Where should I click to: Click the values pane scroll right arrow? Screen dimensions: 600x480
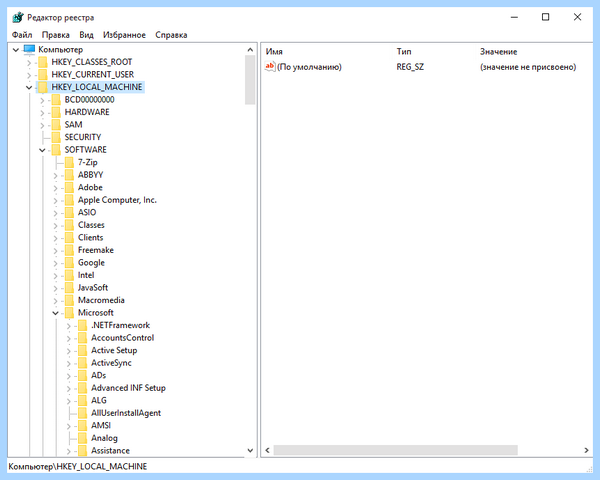coord(586,450)
